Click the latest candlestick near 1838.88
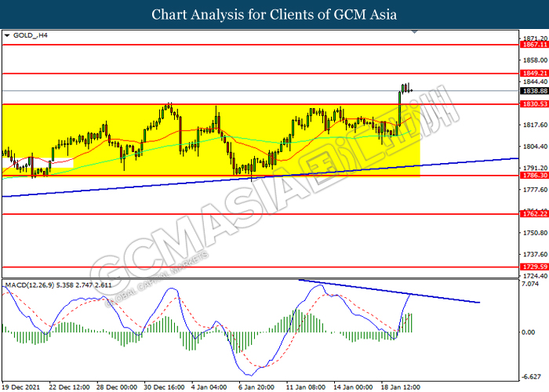Screen dimensions: 549x392 [x=411, y=91]
